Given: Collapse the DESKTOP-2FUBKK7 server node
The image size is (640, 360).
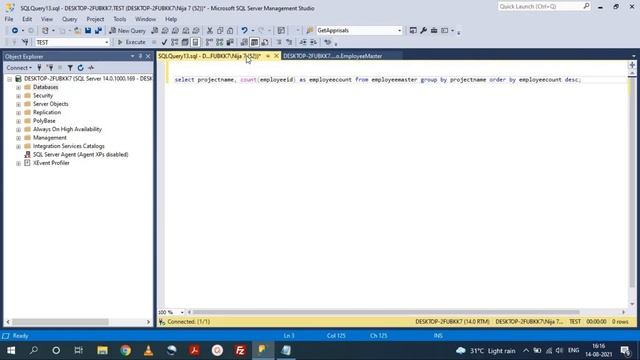Looking at the screenshot, I should (x=9, y=79).
